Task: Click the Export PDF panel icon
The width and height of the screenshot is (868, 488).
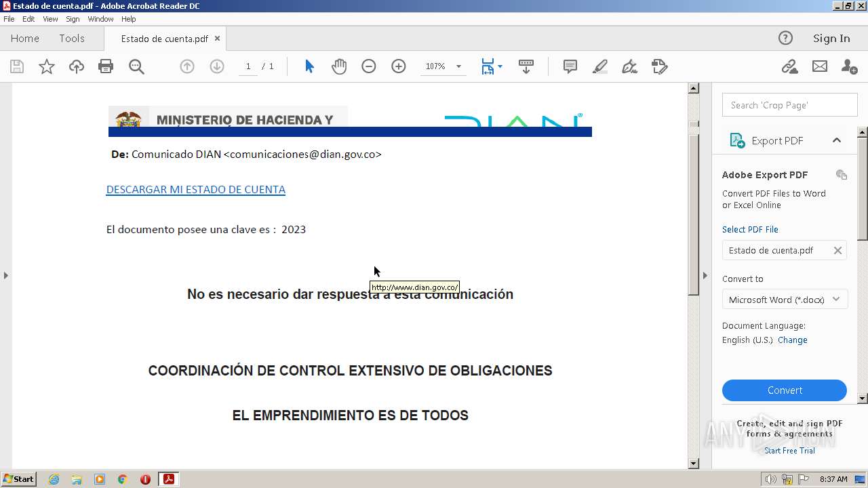Action: coord(736,140)
